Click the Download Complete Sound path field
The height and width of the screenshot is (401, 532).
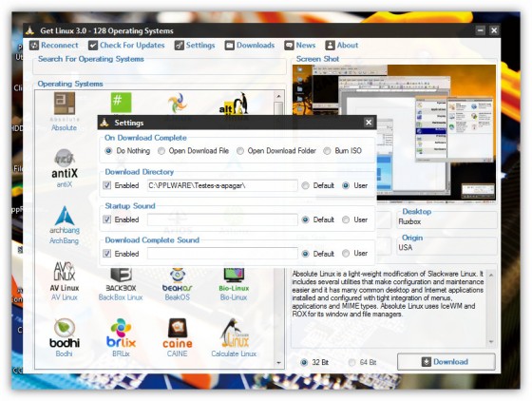tap(222, 254)
